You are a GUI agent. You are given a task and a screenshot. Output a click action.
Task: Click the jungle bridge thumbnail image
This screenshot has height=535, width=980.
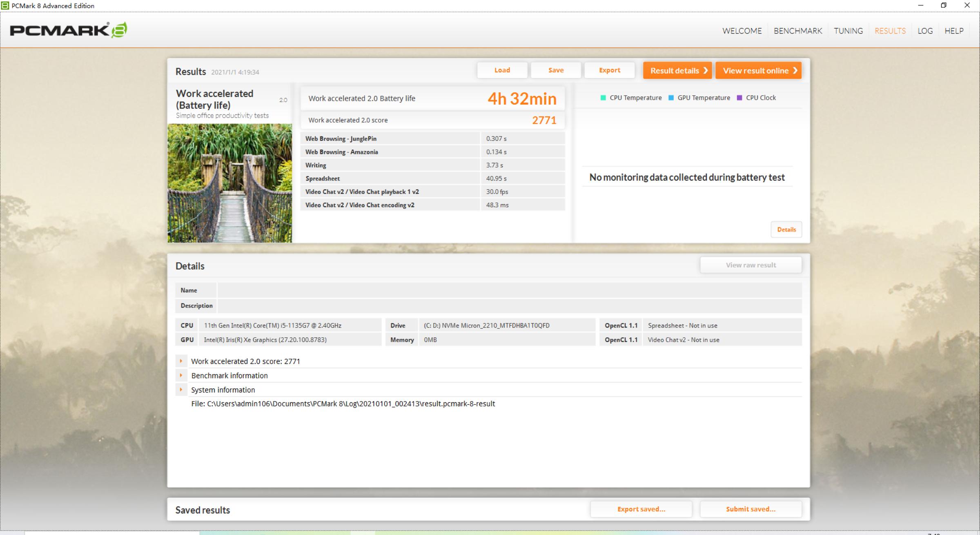click(x=229, y=183)
